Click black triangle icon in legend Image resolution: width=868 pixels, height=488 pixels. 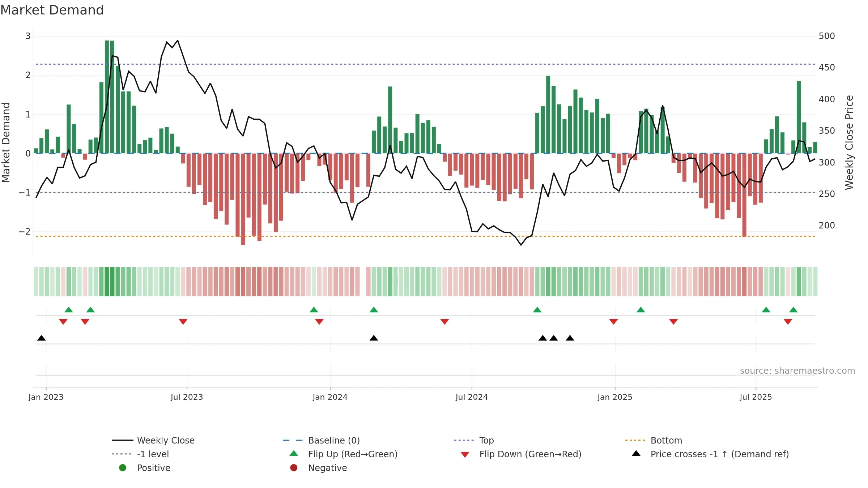pyautogui.click(x=636, y=453)
